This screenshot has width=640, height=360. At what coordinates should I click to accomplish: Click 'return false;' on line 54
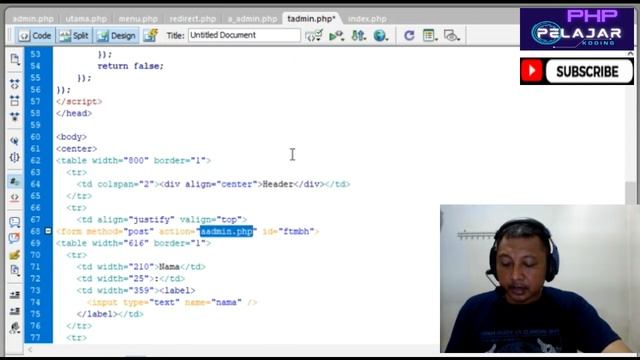pyautogui.click(x=130, y=66)
